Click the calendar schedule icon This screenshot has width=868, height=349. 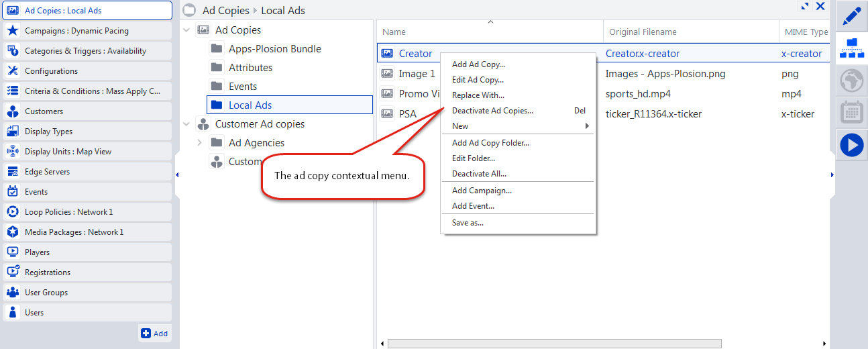851,112
